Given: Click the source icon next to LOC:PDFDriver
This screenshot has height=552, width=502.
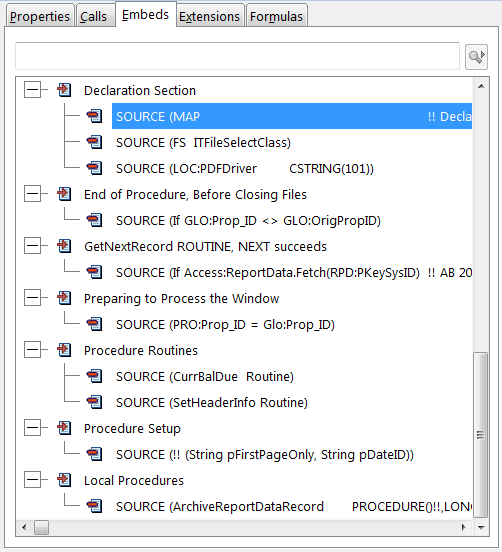Looking at the screenshot, I should pos(94,168).
